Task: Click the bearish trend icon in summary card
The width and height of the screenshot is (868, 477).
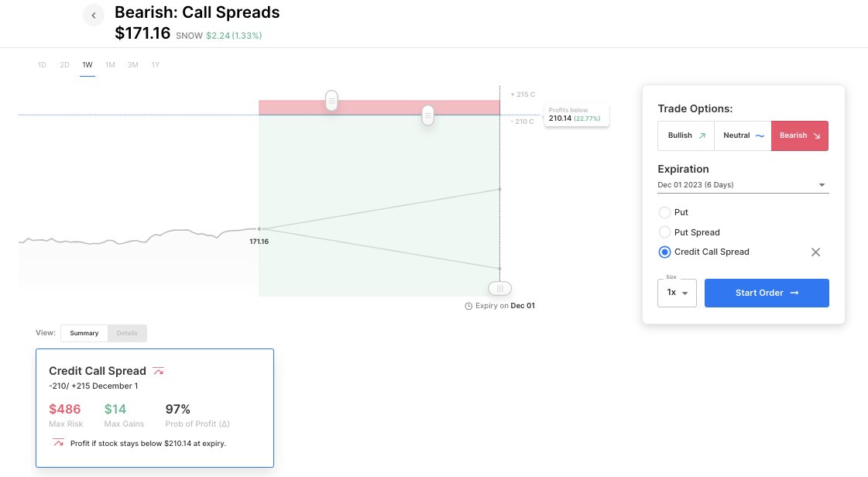Action: pos(158,371)
